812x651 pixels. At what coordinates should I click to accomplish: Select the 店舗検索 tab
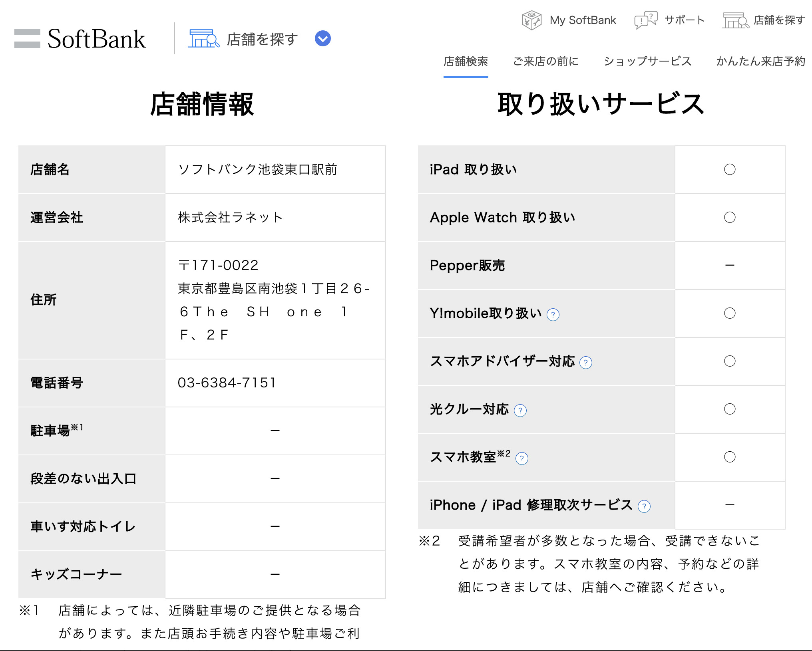click(466, 62)
